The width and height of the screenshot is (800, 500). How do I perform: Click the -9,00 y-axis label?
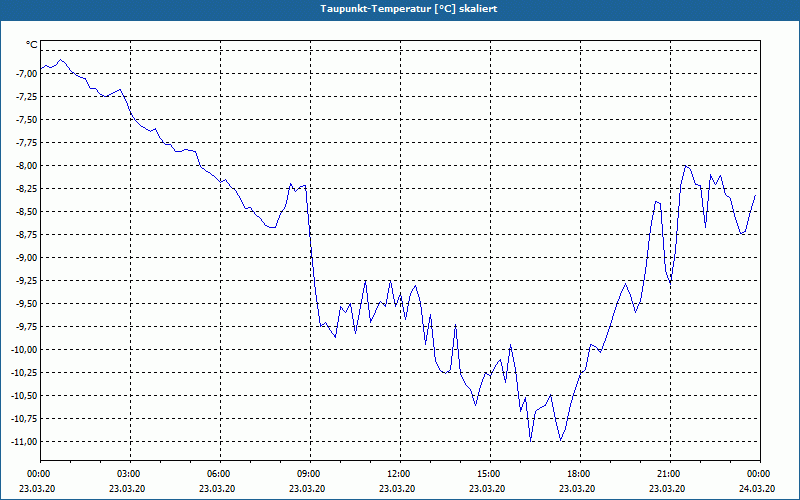[x=27, y=257]
